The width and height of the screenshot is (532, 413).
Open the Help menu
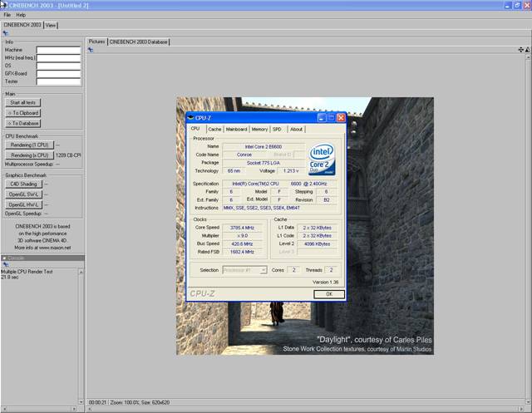coord(21,15)
